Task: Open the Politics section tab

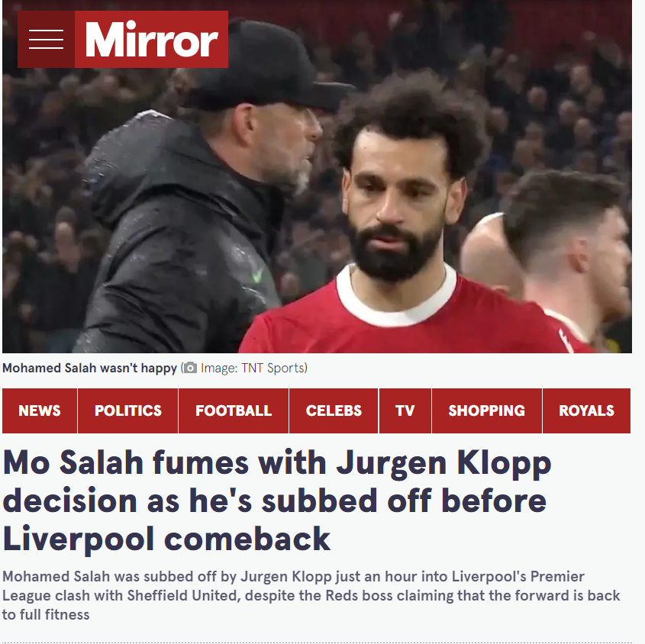Action: 128,411
